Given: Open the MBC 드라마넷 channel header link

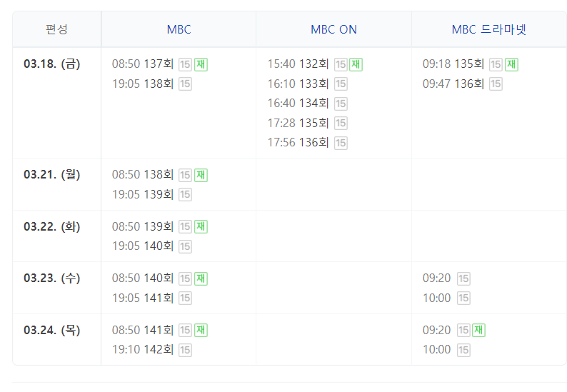Looking at the screenshot, I should coord(489,29).
